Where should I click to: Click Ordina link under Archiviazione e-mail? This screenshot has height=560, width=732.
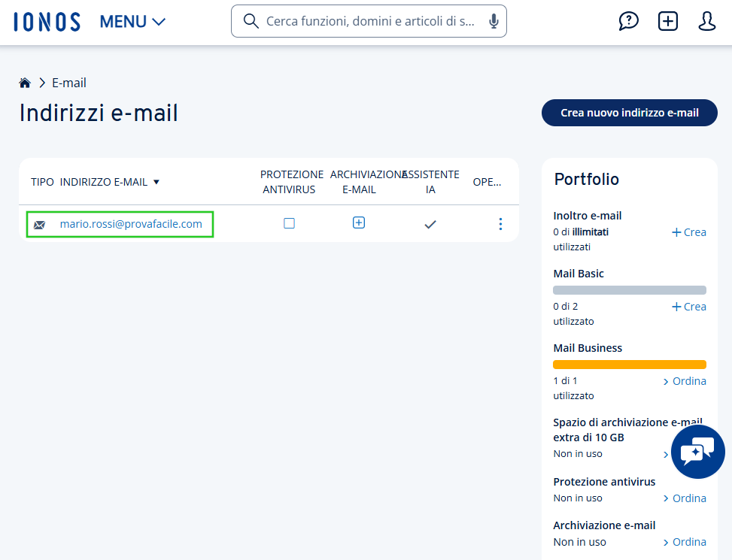[685, 542]
